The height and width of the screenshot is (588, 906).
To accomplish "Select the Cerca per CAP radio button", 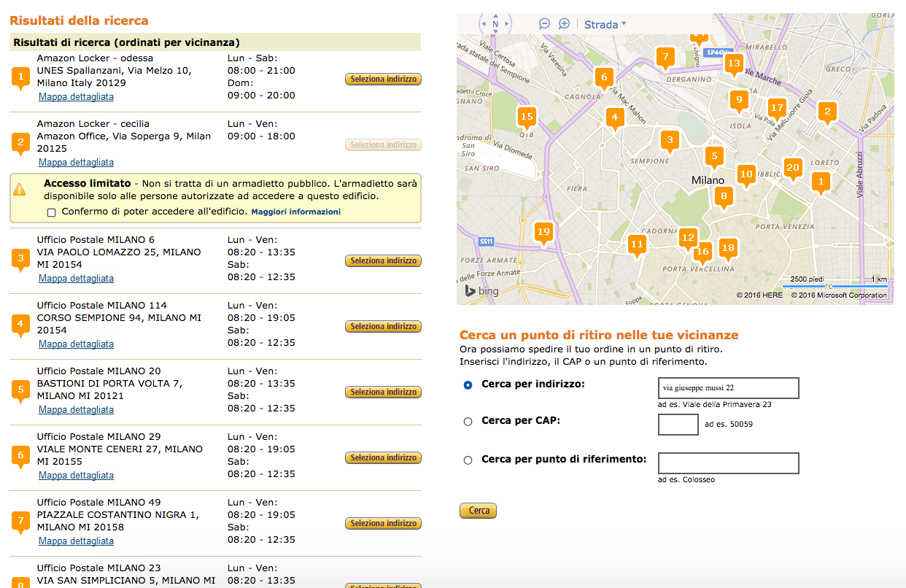I will 468,421.
